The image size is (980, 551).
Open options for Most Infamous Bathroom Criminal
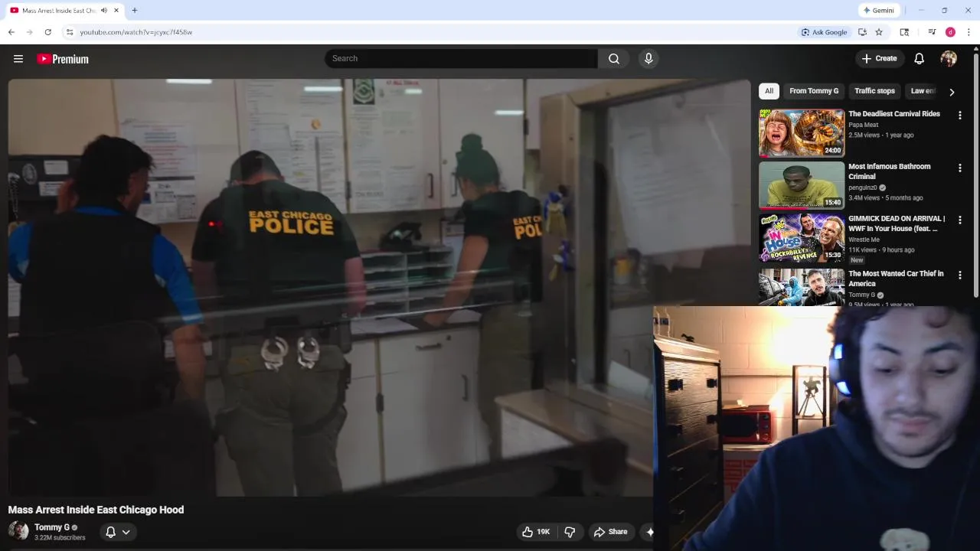coord(960,168)
